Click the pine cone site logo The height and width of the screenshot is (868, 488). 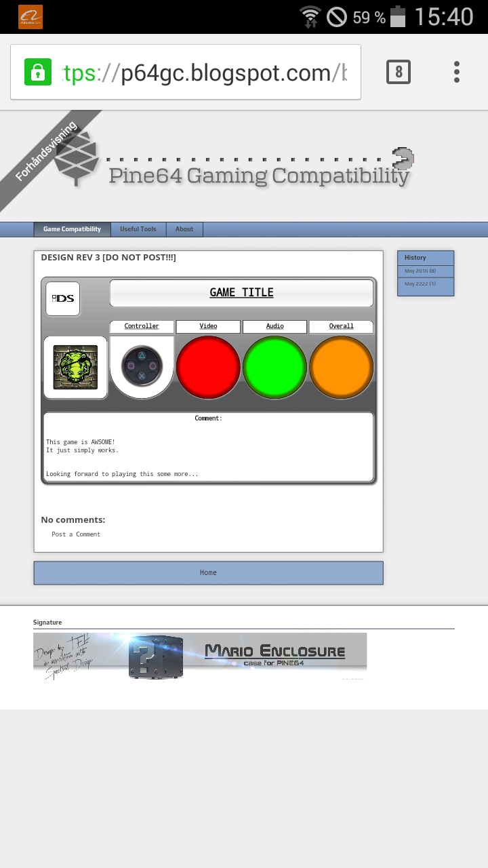click(77, 159)
